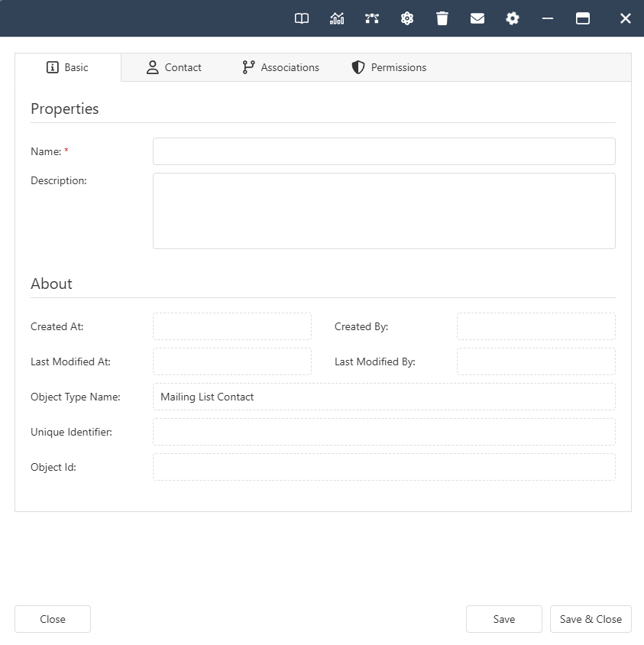Click the Save button

tap(503, 619)
